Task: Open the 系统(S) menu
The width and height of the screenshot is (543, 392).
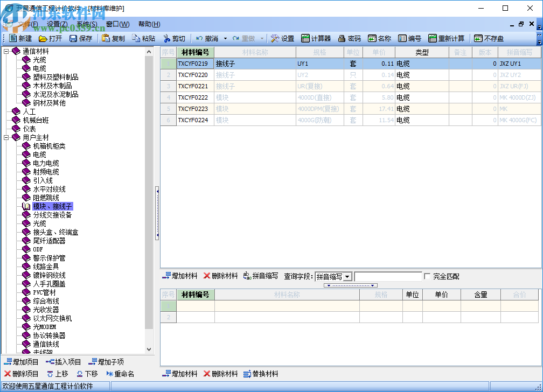Action: coord(87,24)
